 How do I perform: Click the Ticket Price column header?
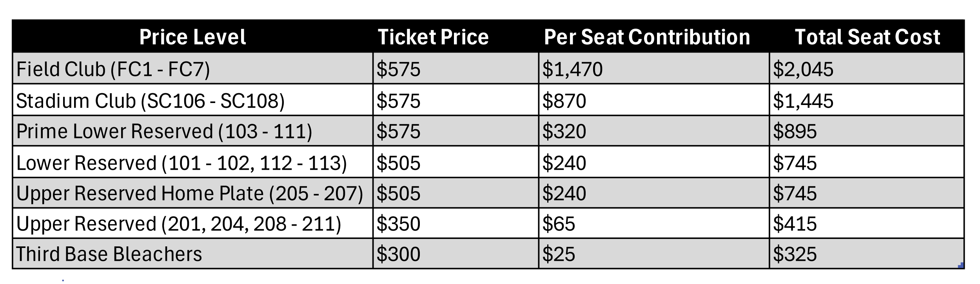[x=433, y=37]
